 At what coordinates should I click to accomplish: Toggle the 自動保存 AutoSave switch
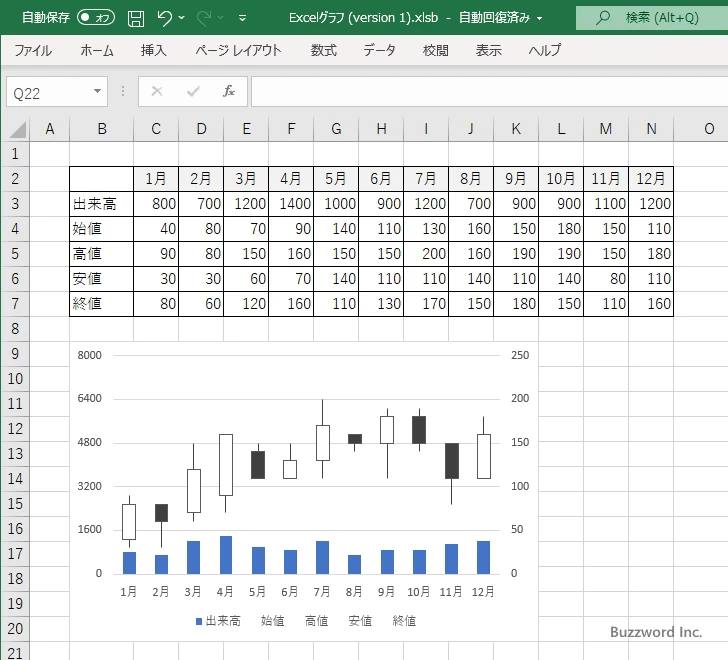point(96,18)
